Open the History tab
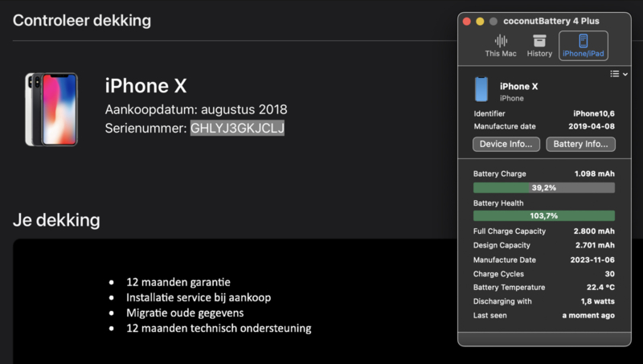Screen dimensions: 643x364 coord(539,46)
